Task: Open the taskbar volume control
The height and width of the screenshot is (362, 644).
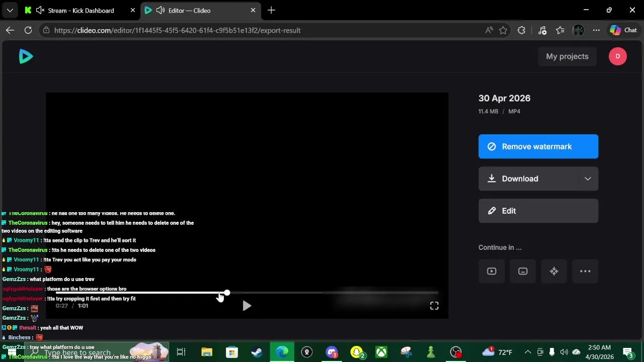Action: point(564,352)
